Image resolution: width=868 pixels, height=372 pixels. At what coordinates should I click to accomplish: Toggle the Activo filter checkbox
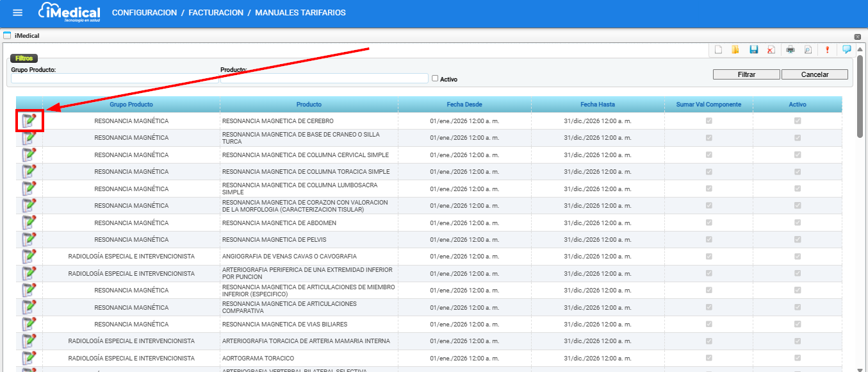coord(435,78)
